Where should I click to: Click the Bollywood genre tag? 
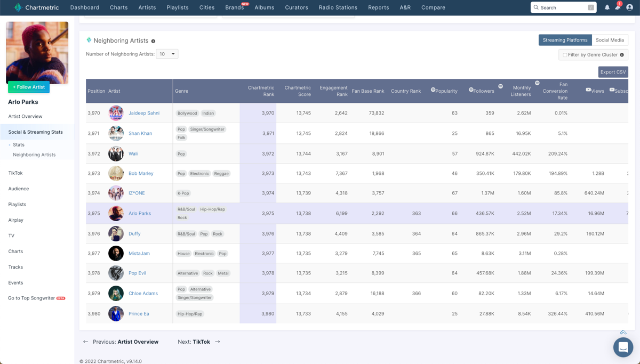(x=187, y=113)
